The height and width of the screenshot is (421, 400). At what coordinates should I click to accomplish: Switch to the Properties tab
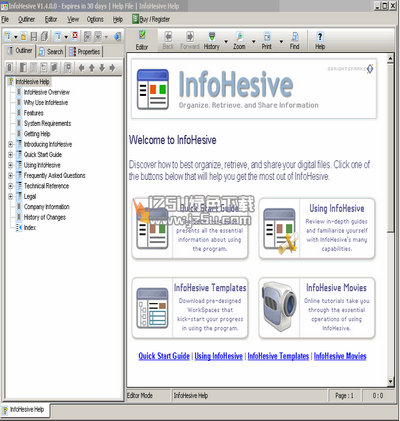pyautogui.click(x=85, y=52)
